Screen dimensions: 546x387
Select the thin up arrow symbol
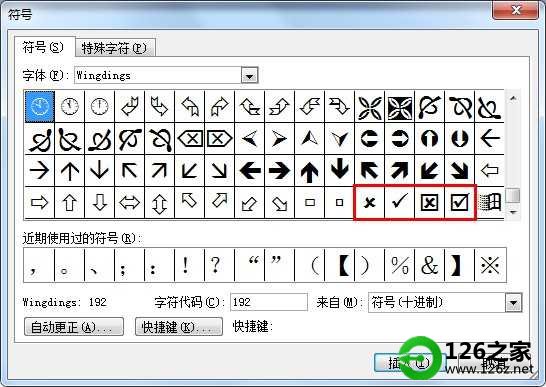70,171
